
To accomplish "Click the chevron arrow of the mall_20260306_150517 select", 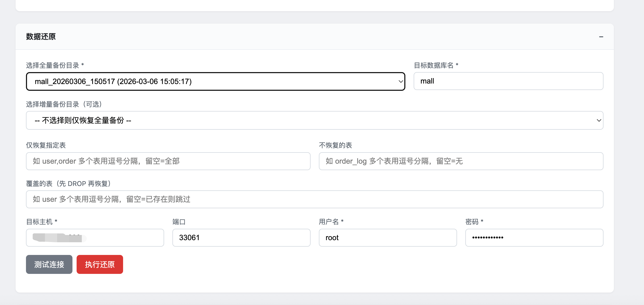I will [x=400, y=81].
